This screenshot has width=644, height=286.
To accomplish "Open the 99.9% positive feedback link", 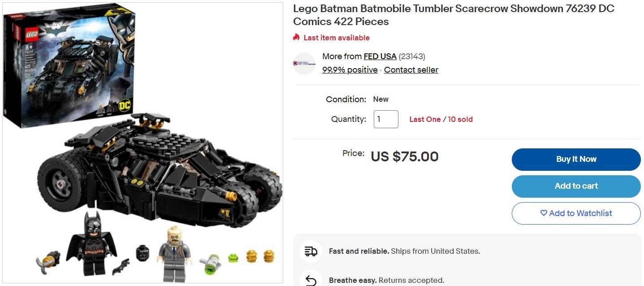I will 350,70.
